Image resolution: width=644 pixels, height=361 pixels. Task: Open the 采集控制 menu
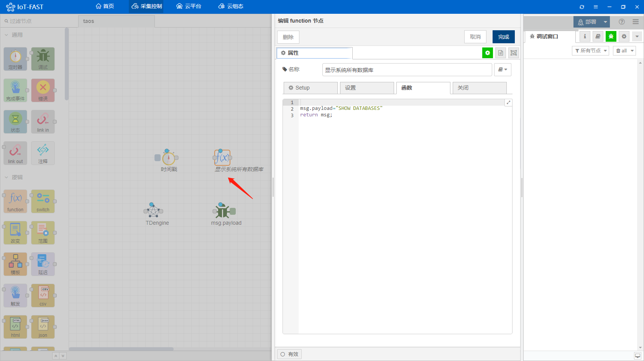click(146, 6)
